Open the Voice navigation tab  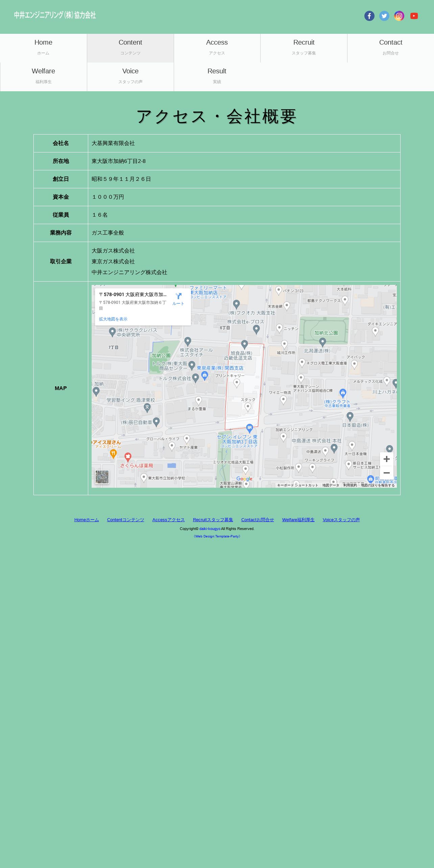pyautogui.click(x=130, y=77)
